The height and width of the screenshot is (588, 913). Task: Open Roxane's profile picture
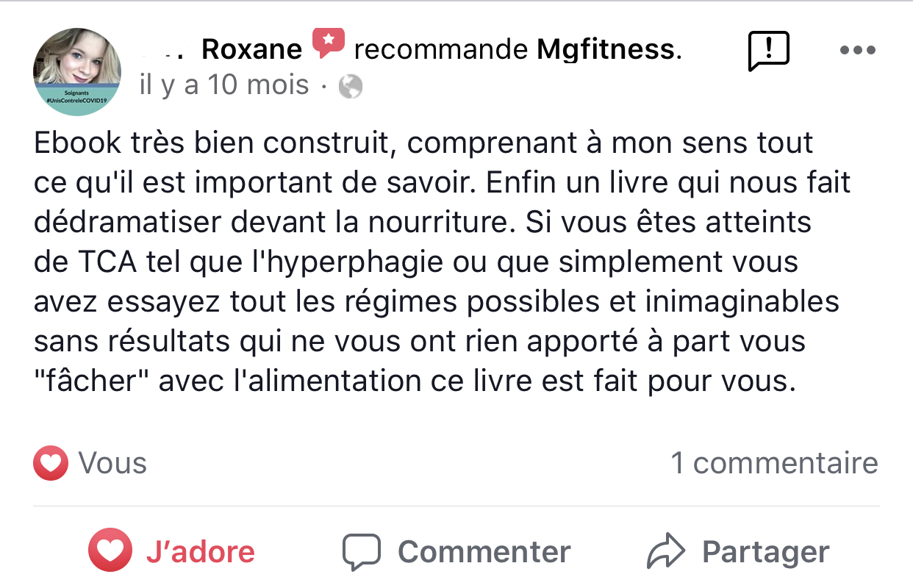[x=76, y=62]
